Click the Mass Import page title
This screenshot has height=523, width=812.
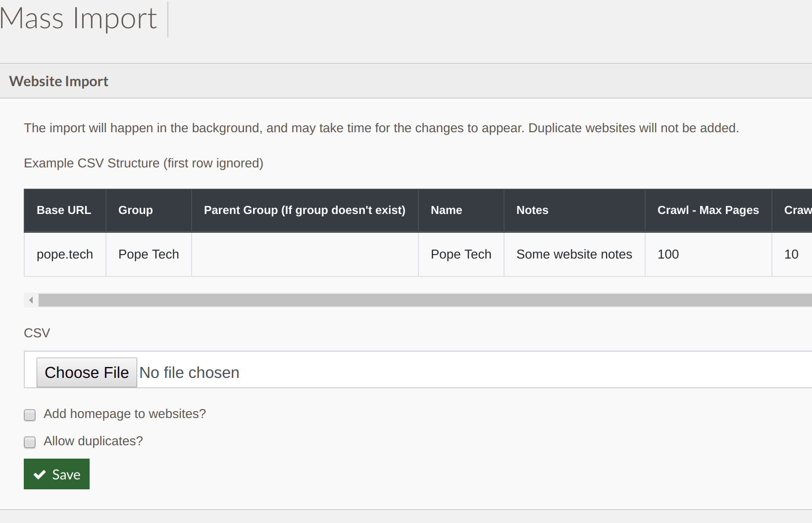click(78, 19)
